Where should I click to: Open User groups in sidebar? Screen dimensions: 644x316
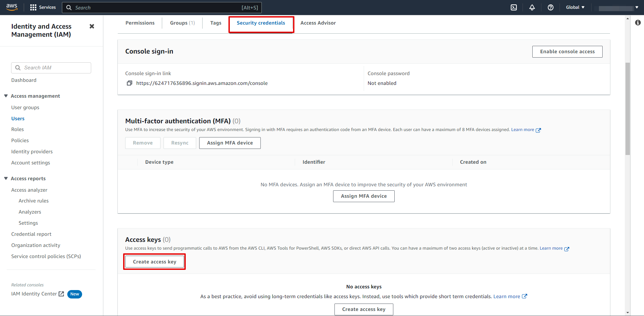[x=25, y=107]
